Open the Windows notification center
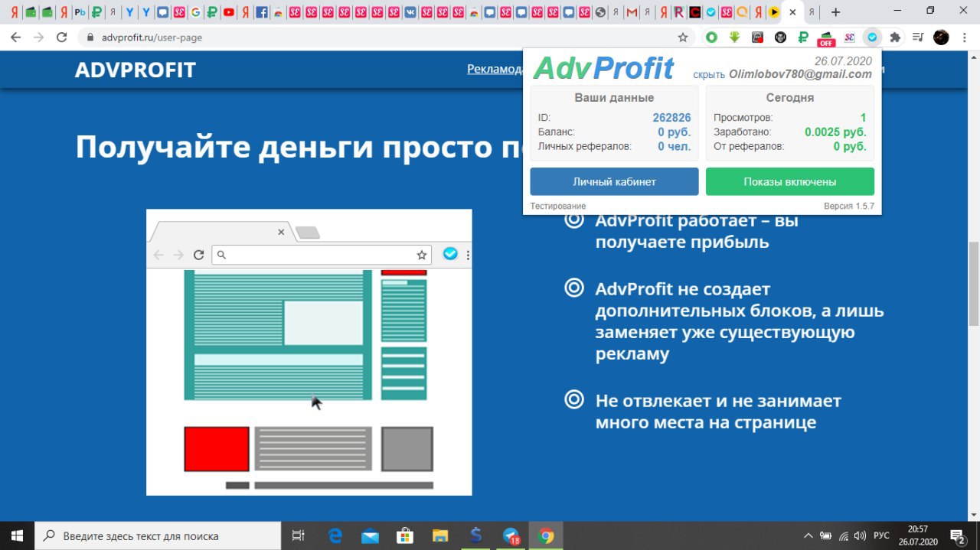Screen dimensions: 980x550 958,535
